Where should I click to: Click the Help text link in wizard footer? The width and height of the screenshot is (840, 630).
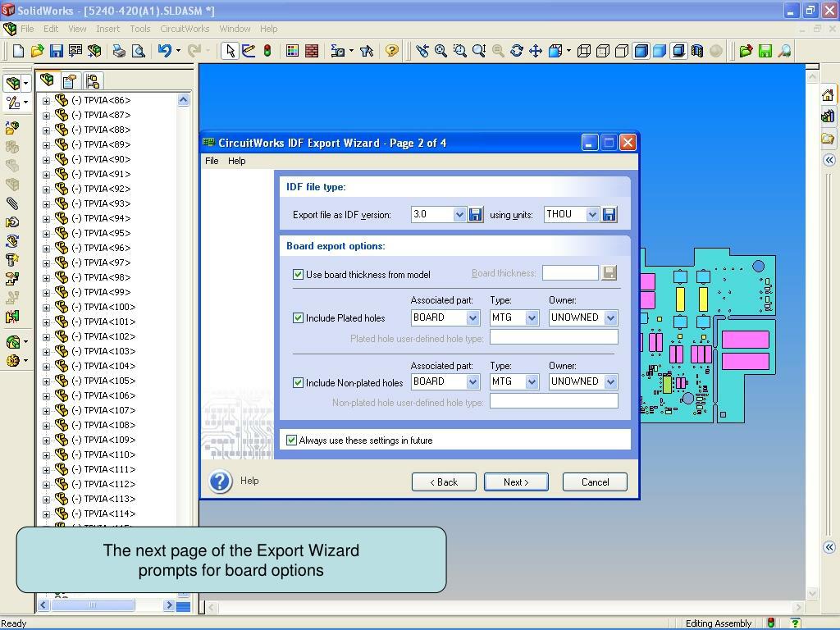(x=249, y=481)
